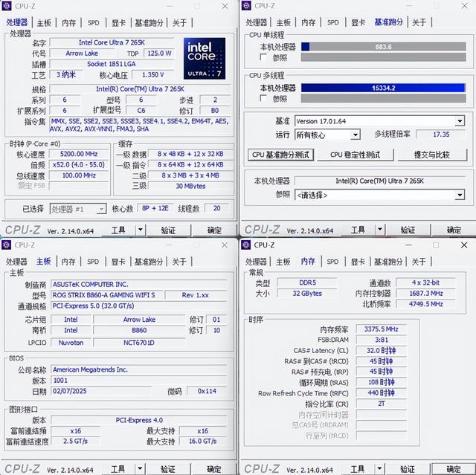The image size is (476, 475).
Task: Click 验证 in the memory window
Action: coord(408,469)
